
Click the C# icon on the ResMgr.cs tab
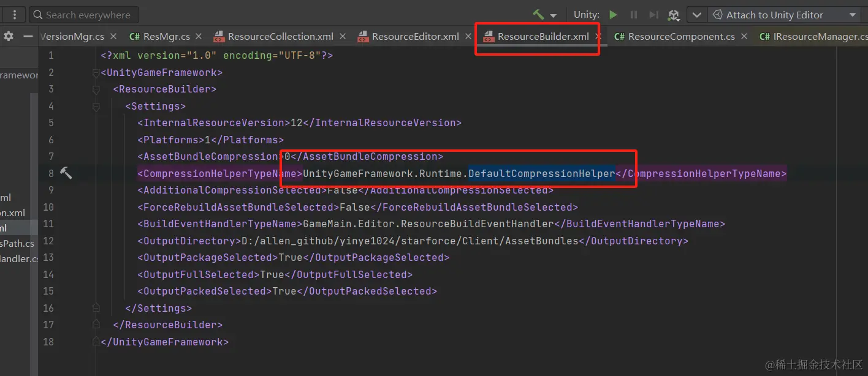134,37
